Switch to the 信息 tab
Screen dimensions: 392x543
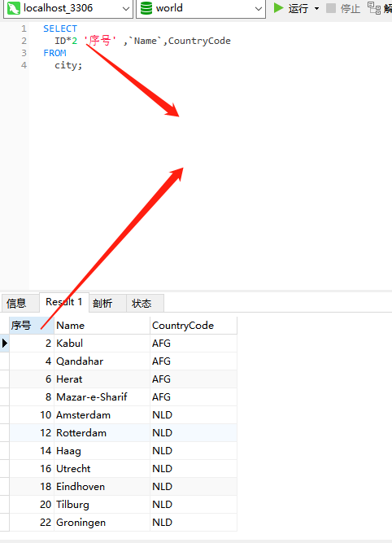tap(21, 304)
